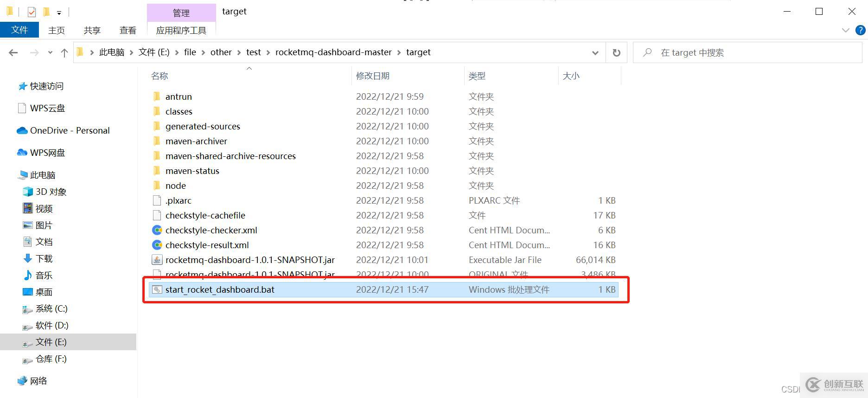Expand the chevron after test breadcrumb
The image size is (868, 398).
point(268,53)
